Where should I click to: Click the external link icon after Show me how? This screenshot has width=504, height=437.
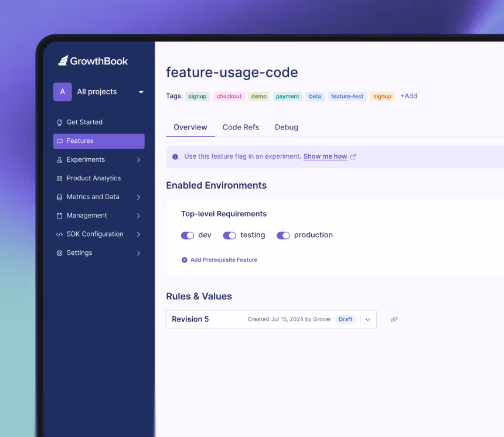coord(353,156)
